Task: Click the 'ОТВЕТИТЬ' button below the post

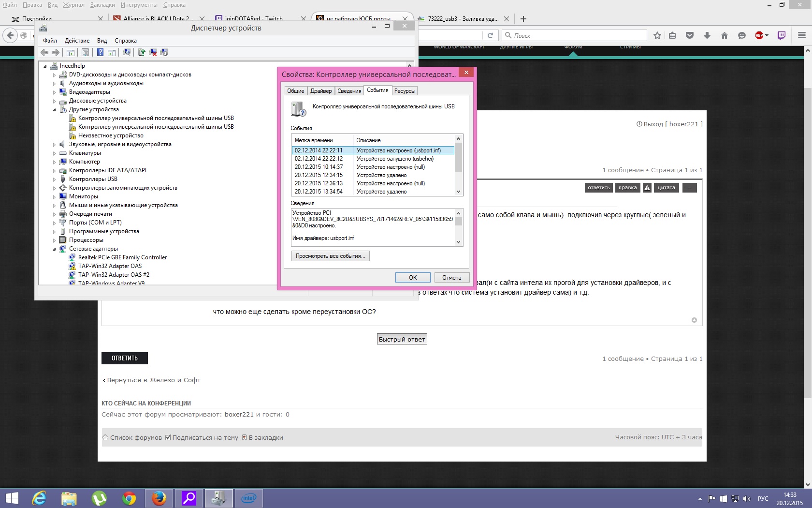Action: click(125, 358)
